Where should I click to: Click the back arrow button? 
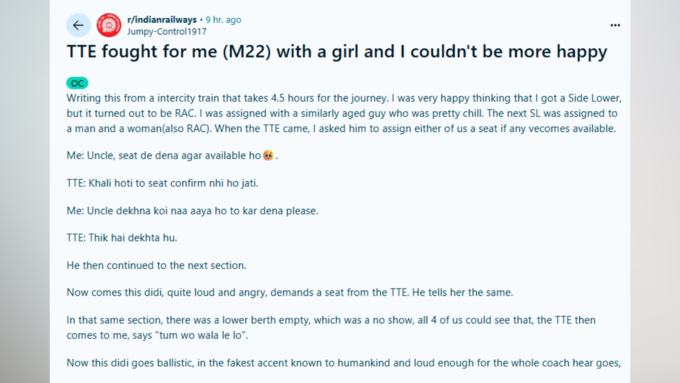coord(78,25)
